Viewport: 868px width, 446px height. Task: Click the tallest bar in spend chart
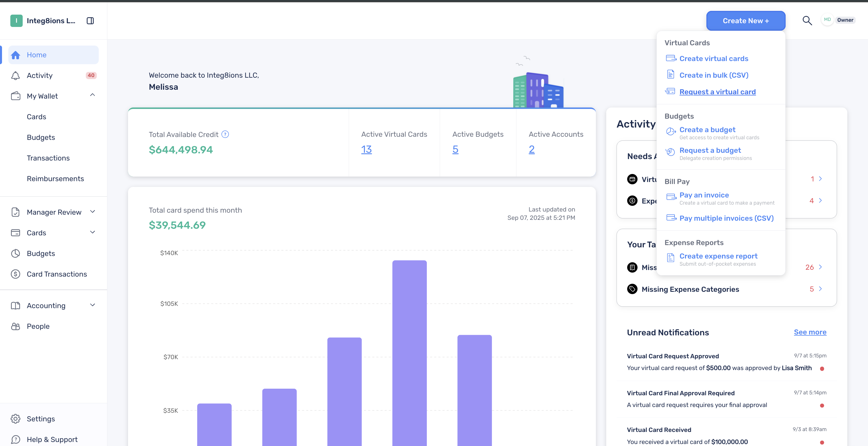(x=409, y=353)
